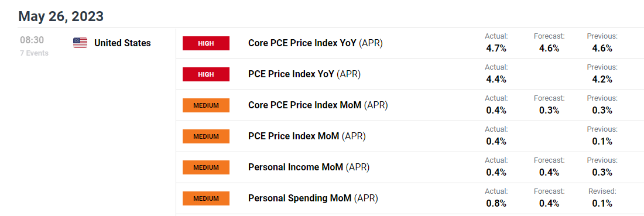644x216 pixels.
Task: Open Core PCE Price Index MoM event
Action: pyautogui.click(x=317, y=105)
